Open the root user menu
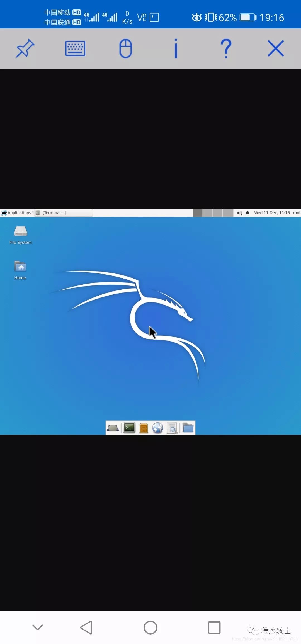The width and height of the screenshot is (301, 644). tap(297, 213)
